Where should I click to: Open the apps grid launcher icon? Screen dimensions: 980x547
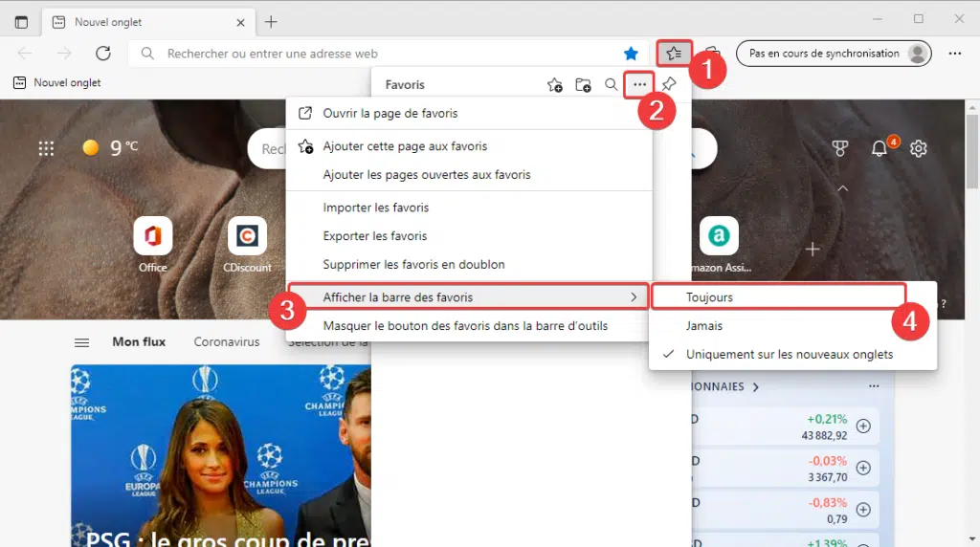[46, 148]
